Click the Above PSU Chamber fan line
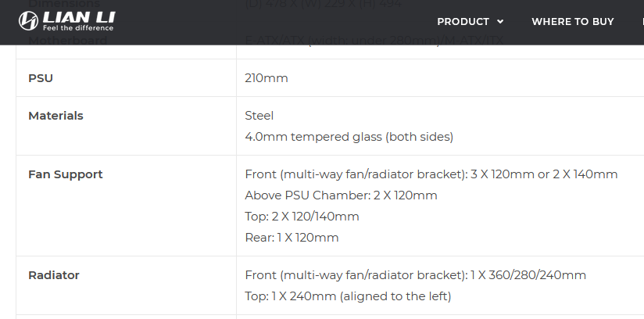Image resolution: width=644 pixels, height=319 pixels. coord(341,195)
